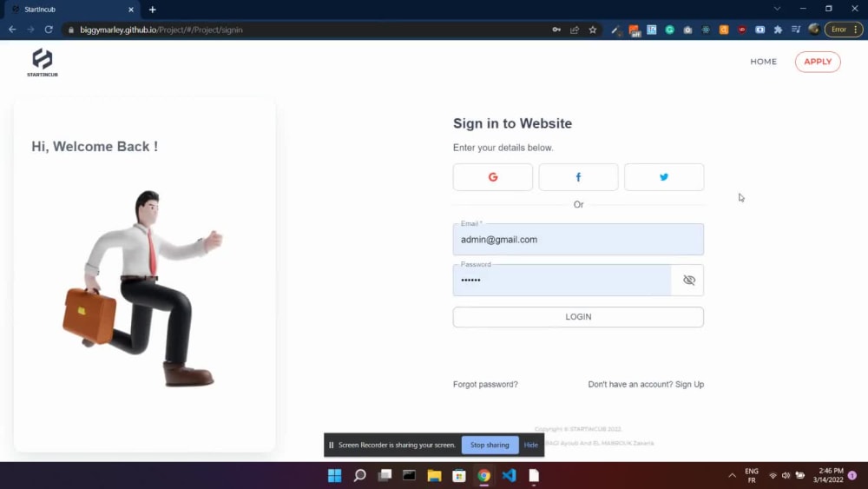Open File Explorer from taskbar
The height and width of the screenshot is (489, 868).
434,476
